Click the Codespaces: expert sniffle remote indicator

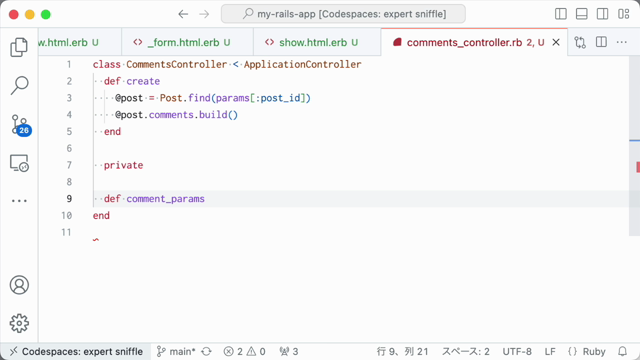[76, 351]
